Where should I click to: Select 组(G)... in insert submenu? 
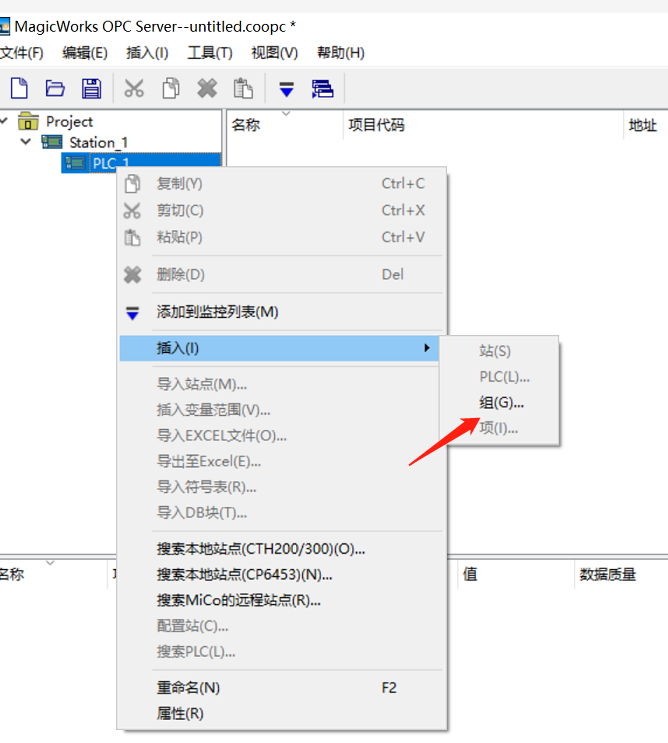pyautogui.click(x=501, y=403)
